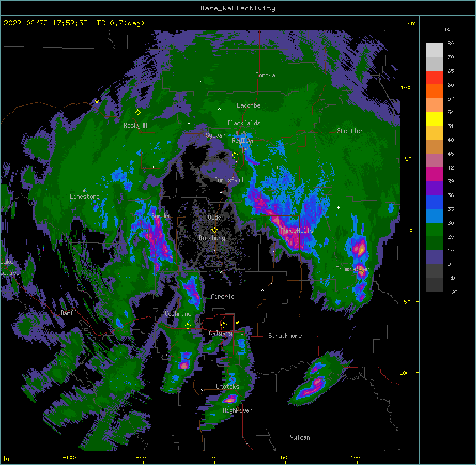The image size is (476, 465).
Task: Click the -100 tick on bottom axis
Action: pyautogui.click(x=69, y=457)
